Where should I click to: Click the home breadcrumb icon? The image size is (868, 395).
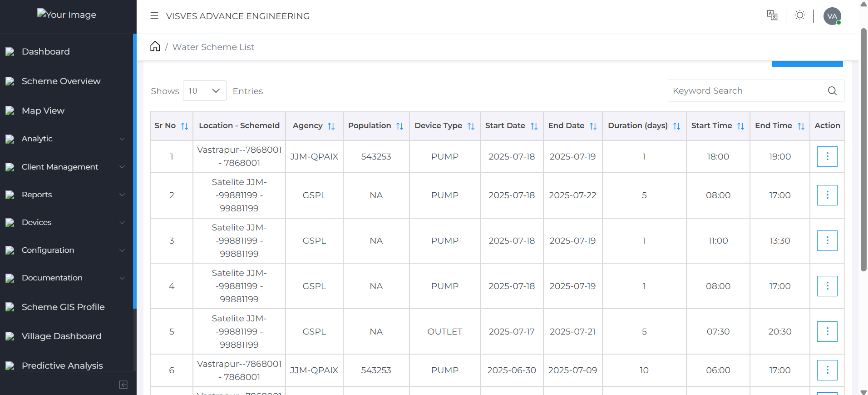[x=155, y=46]
